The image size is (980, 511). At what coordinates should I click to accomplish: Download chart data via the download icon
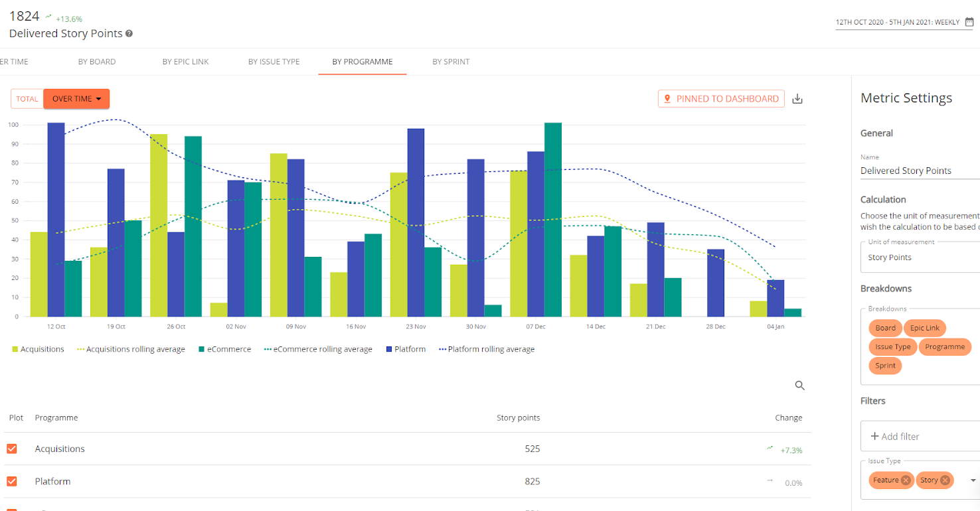797,98
